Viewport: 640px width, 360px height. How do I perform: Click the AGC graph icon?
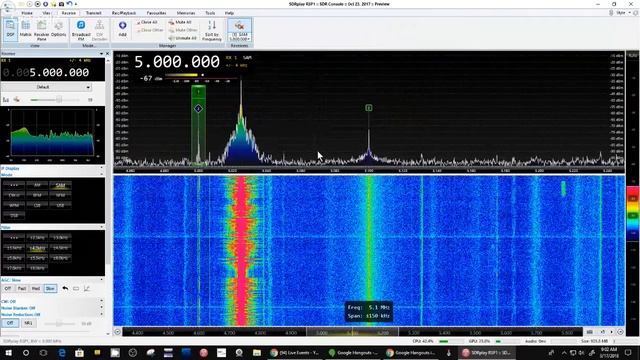coord(87,289)
